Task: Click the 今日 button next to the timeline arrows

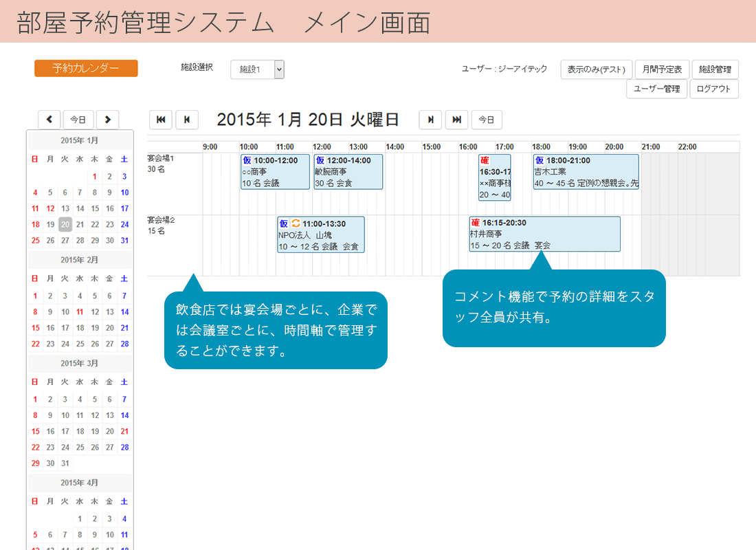Action: coord(487,120)
